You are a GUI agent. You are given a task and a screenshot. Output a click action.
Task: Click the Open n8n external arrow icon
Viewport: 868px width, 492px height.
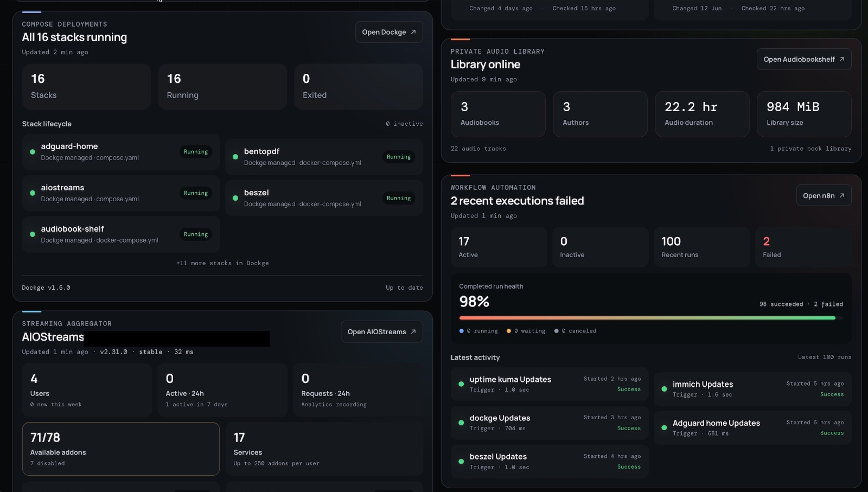(x=842, y=195)
